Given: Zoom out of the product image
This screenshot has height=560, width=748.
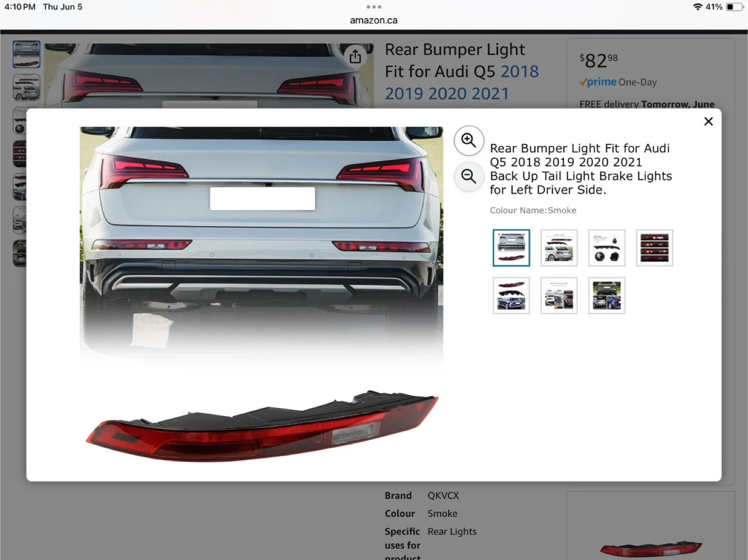Looking at the screenshot, I should [469, 176].
